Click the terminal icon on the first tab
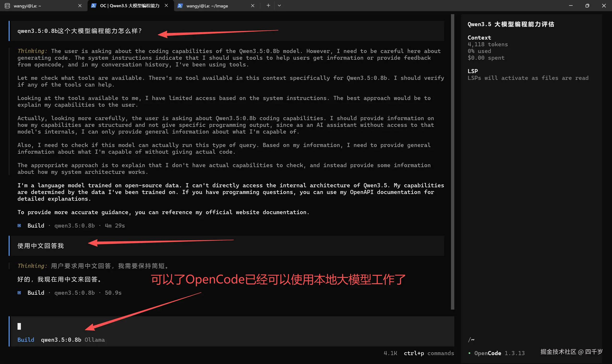 (x=7, y=6)
